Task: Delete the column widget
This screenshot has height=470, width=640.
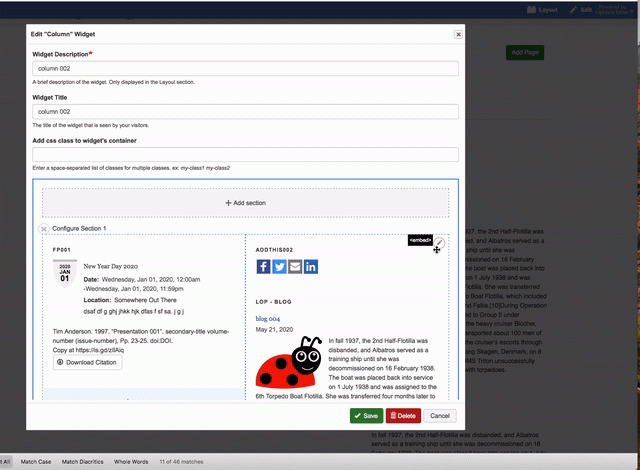Action: click(x=403, y=416)
